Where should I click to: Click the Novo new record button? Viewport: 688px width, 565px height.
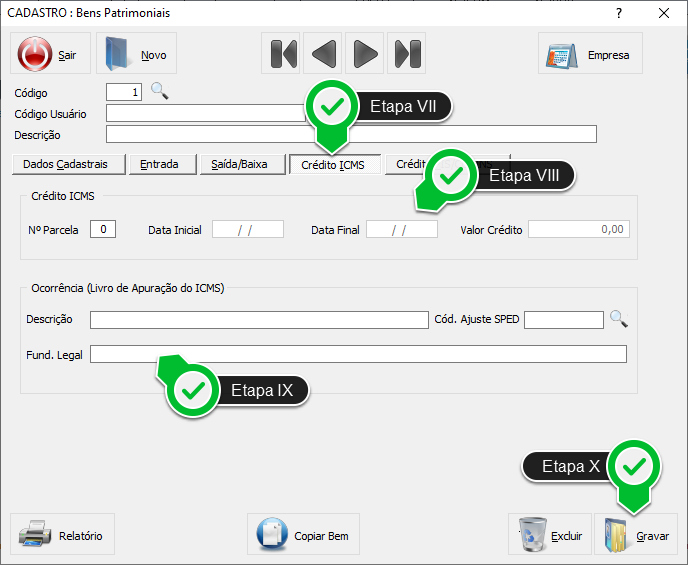click(x=136, y=54)
